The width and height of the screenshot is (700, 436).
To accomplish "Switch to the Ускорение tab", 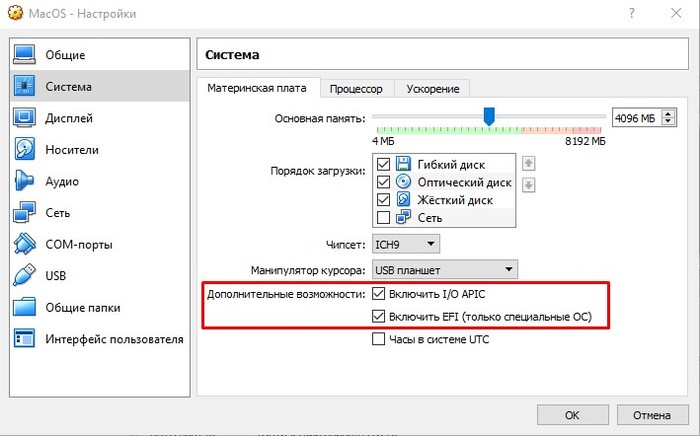I will pos(432,89).
